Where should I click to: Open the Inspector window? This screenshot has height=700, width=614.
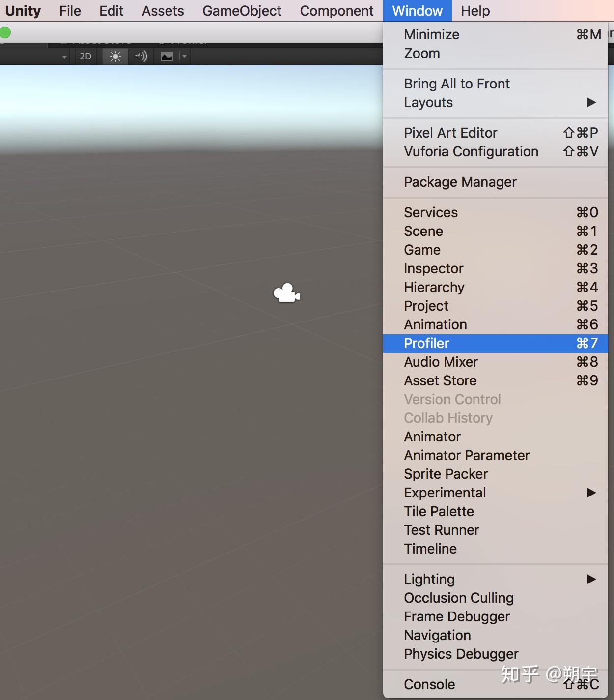496,268
